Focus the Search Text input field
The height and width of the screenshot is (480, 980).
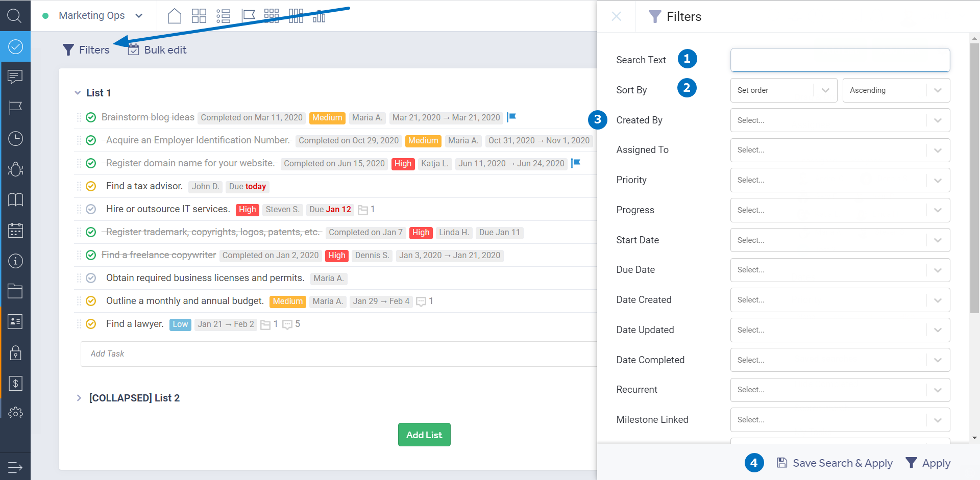pyautogui.click(x=840, y=60)
